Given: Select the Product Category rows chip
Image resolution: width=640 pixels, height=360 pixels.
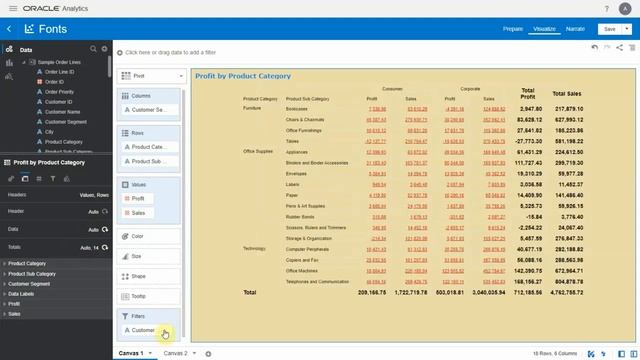Looking at the screenshot, I should [x=149, y=147].
